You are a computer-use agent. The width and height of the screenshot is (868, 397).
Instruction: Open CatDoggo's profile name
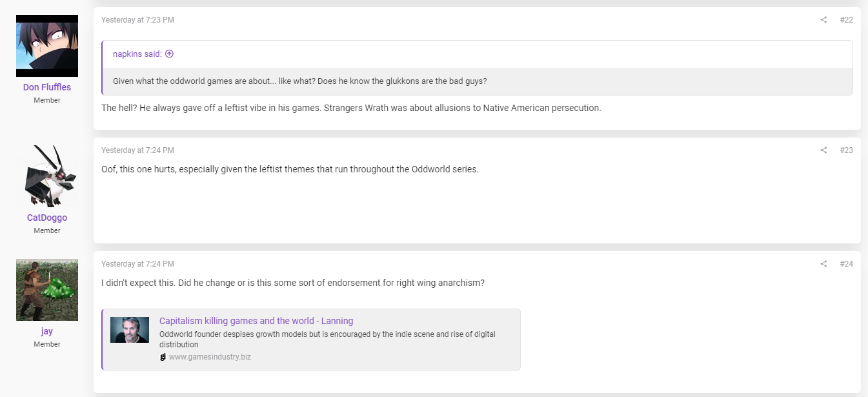[x=47, y=218]
